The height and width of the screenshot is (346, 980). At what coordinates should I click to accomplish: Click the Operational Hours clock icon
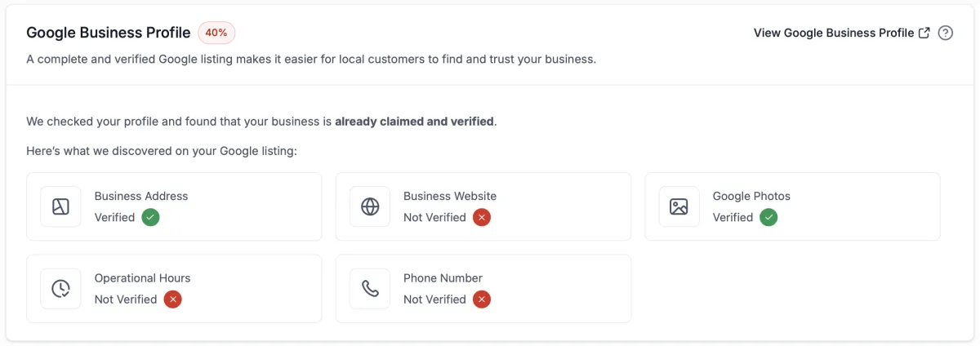coord(60,288)
